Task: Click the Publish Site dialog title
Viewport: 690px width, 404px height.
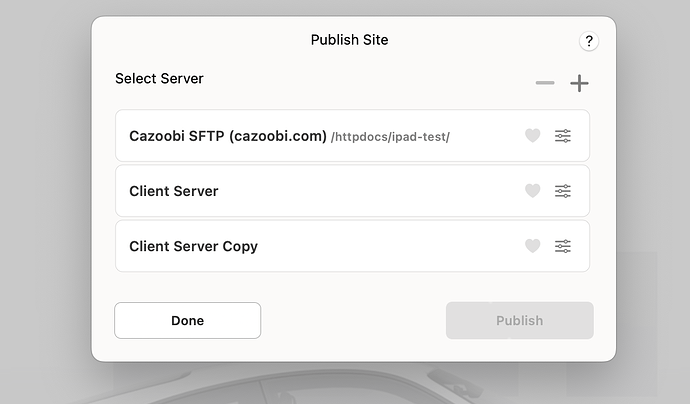Action: coord(349,40)
